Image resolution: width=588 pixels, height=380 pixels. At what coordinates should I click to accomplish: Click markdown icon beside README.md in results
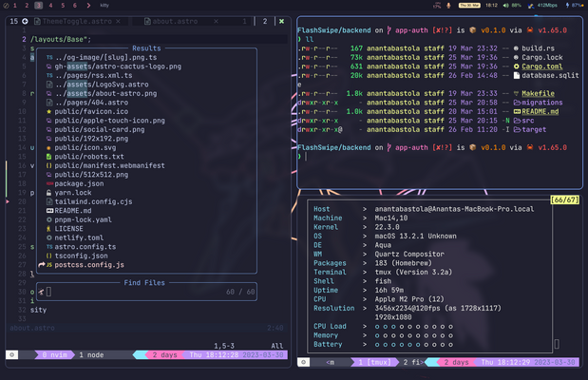click(x=50, y=211)
